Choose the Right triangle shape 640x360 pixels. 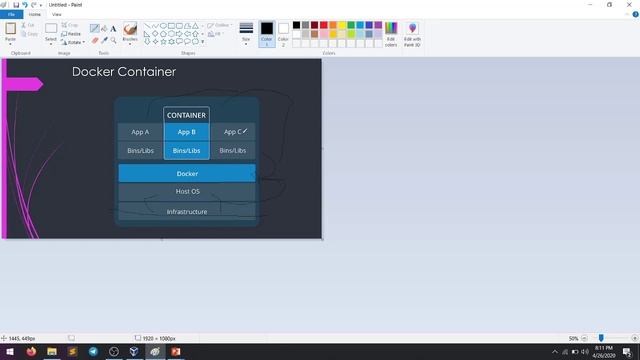(x=147, y=34)
